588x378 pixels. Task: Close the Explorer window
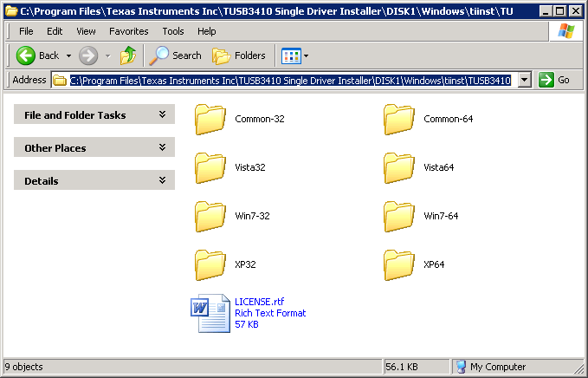pos(575,11)
